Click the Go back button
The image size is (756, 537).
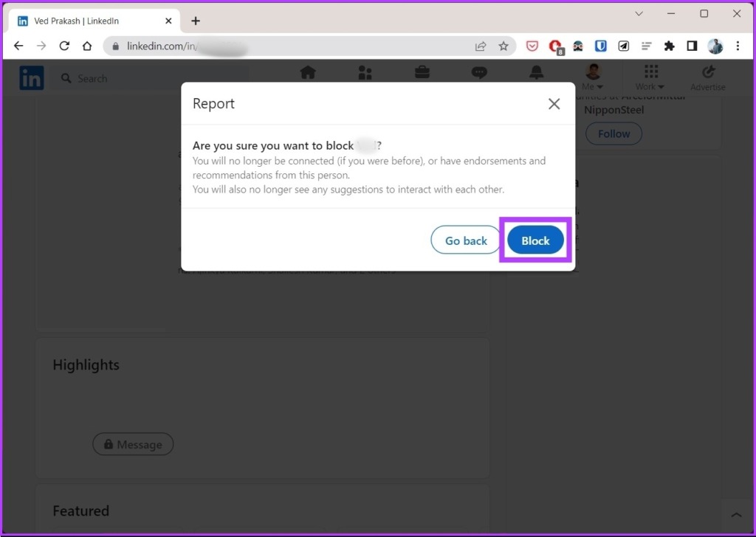click(466, 240)
